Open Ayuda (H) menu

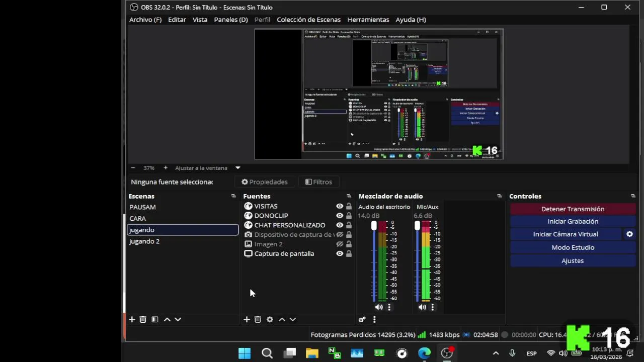point(411,20)
